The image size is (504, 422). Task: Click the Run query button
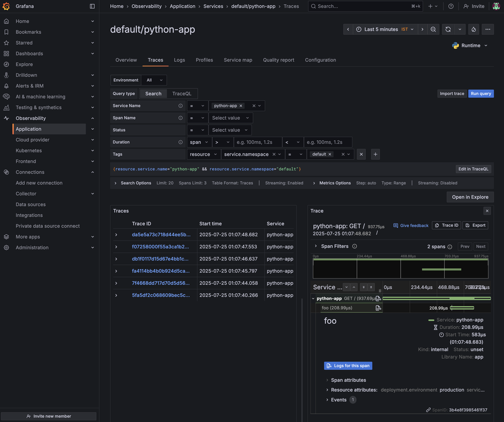pos(481,93)
